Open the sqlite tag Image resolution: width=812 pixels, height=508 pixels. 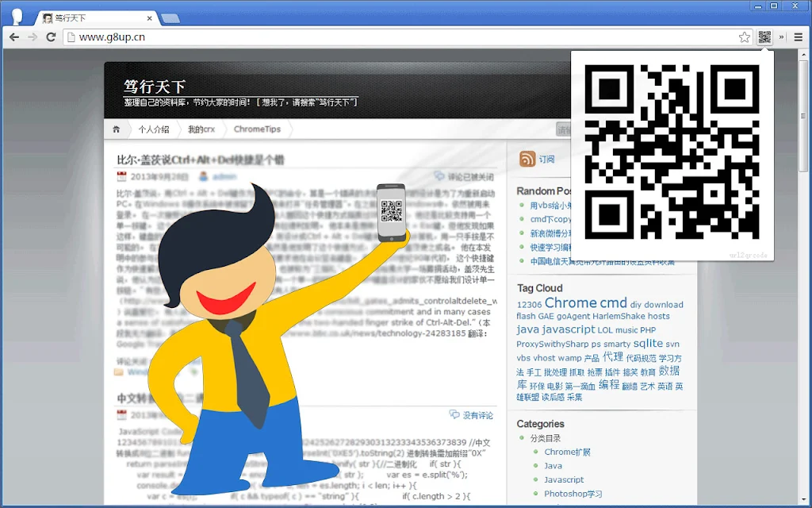[648, 343]
